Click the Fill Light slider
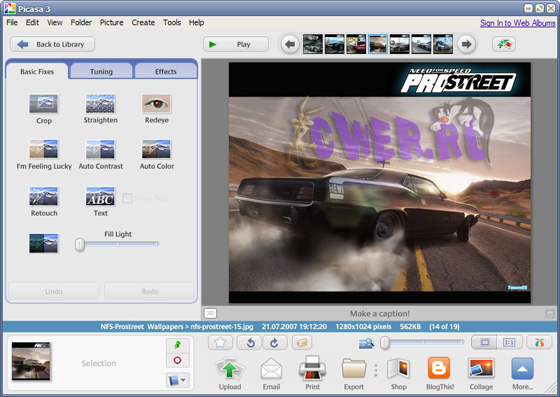The width and height of the screenshot is (560, 397). (x=117, y=245)
